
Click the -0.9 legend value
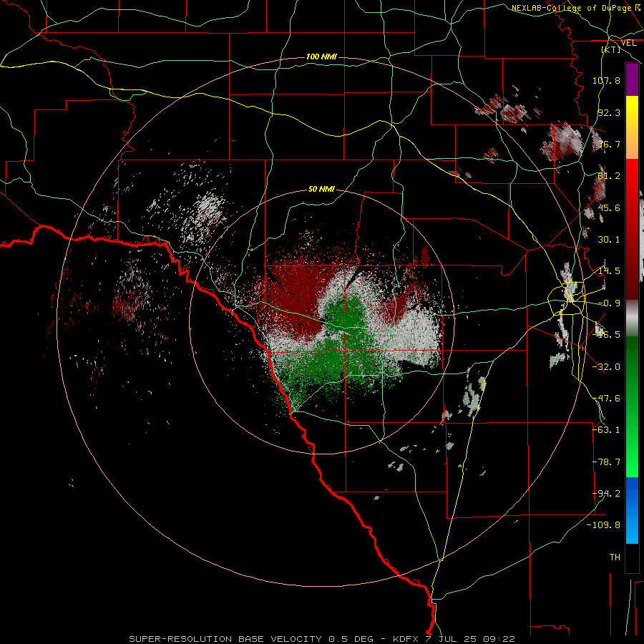tap(609, 303)
